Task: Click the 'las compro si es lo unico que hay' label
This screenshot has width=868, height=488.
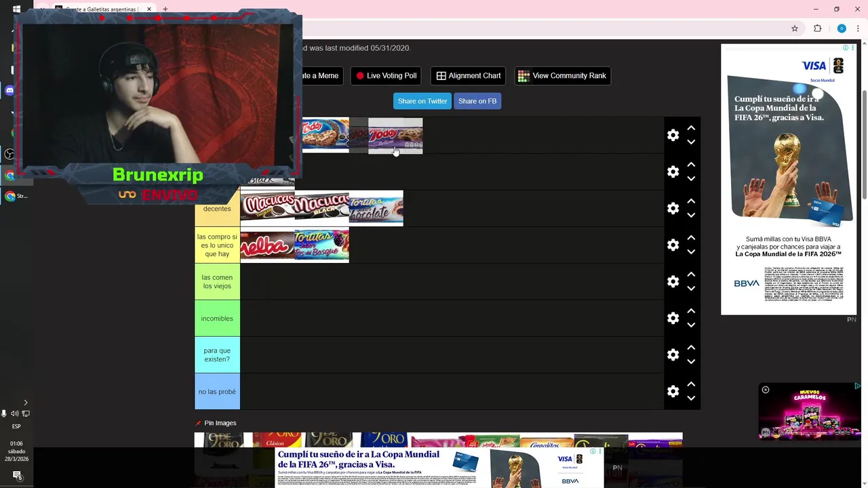Action: 217,245
